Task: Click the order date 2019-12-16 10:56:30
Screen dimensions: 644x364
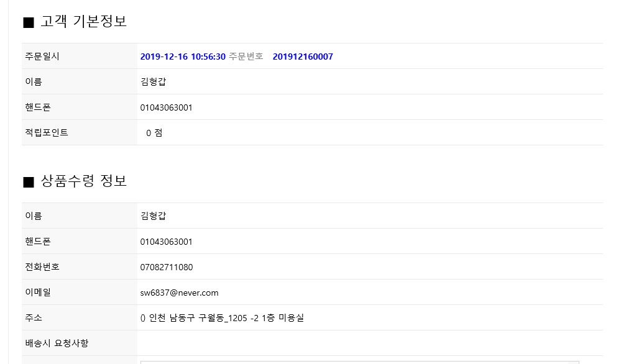Action: (183, 57)
